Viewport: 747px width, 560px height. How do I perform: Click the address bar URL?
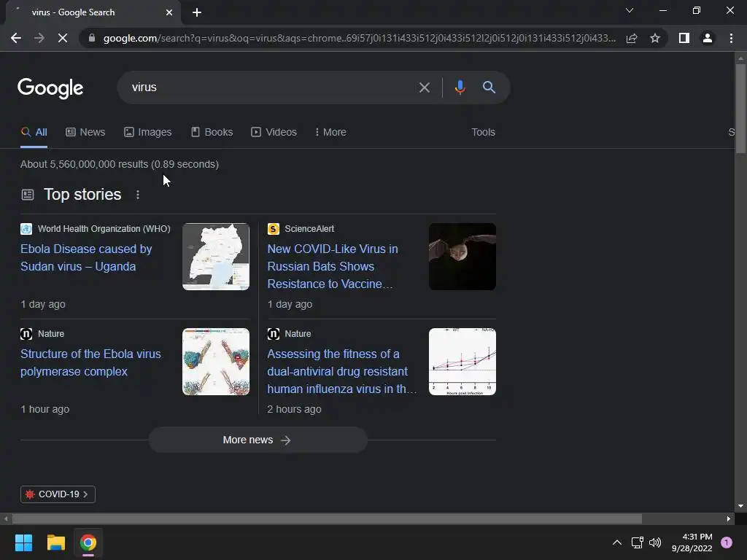359,38
